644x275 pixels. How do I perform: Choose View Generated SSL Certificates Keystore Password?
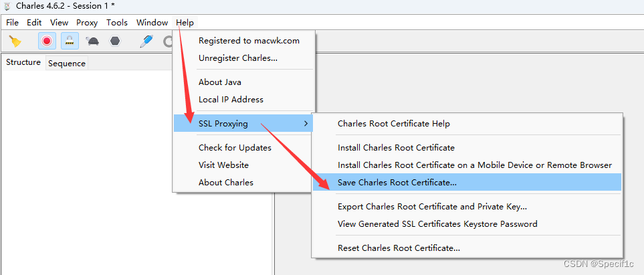point(467,224)
